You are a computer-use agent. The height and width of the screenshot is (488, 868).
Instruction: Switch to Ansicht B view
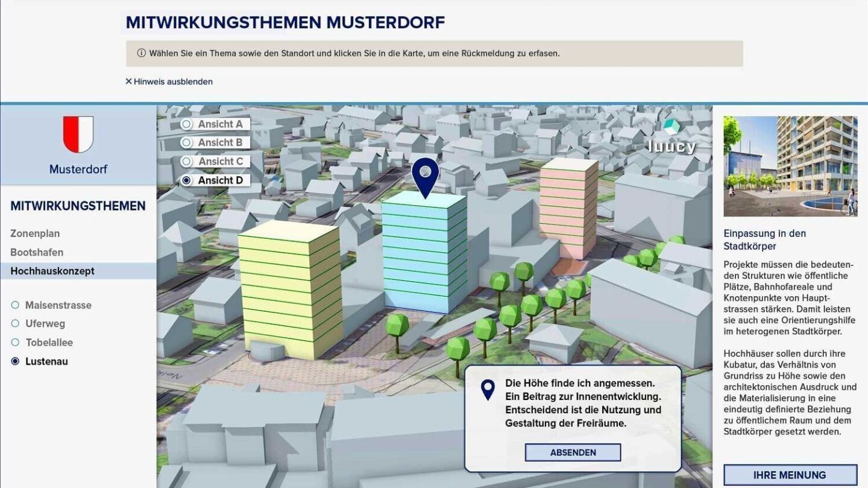(187, 143)
